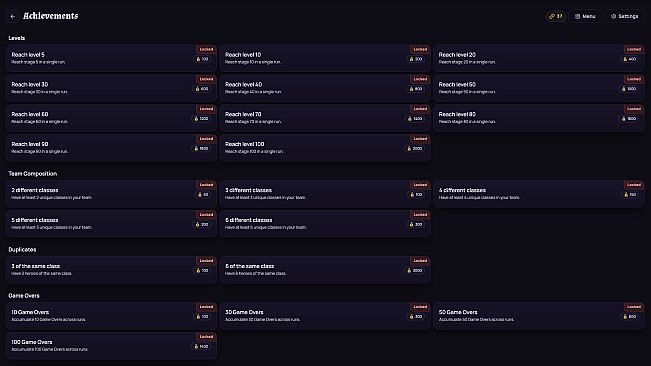Click the coin reward icon on Reach level 100

(409, 149)
